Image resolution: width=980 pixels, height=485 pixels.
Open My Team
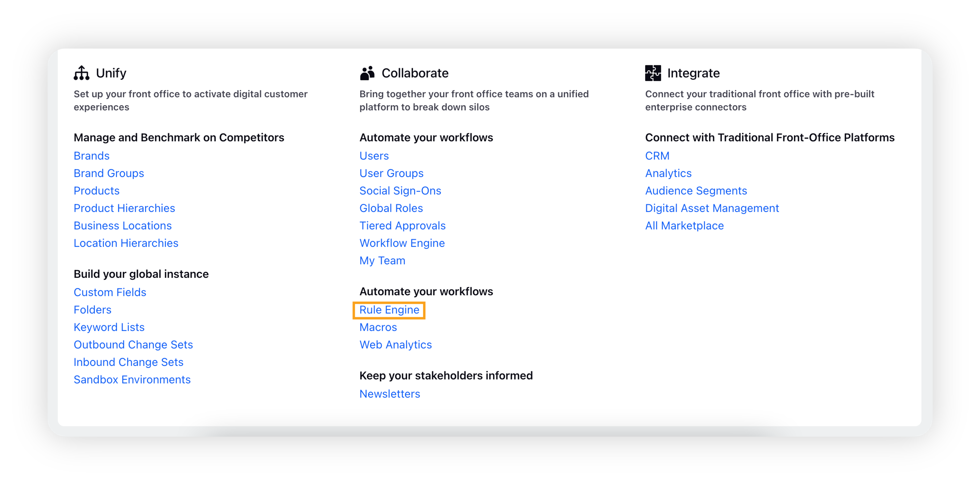382,261
